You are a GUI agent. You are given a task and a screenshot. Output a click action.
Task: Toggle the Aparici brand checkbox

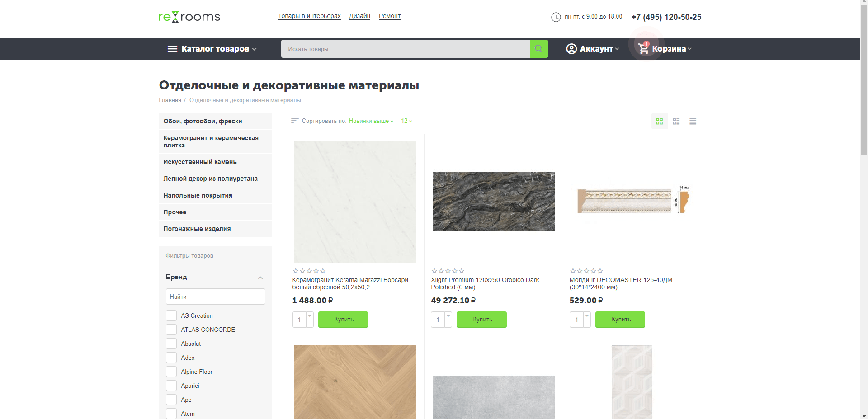point(171,386)
